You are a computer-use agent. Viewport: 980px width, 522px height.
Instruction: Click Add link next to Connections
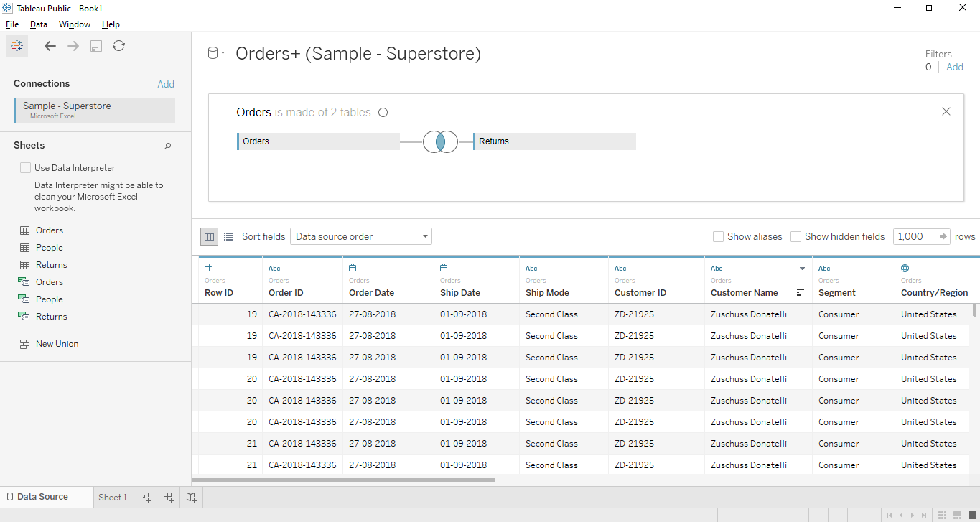166,84
